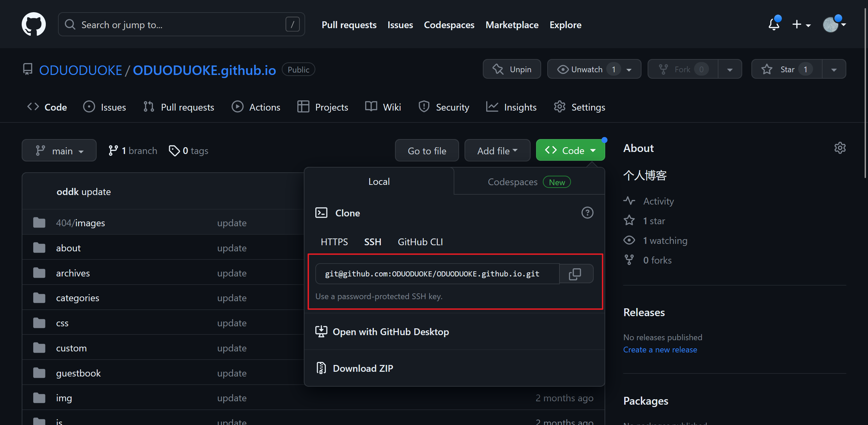
Task: Expand the Star lists dropdown arrow
Action: (834, 70)
